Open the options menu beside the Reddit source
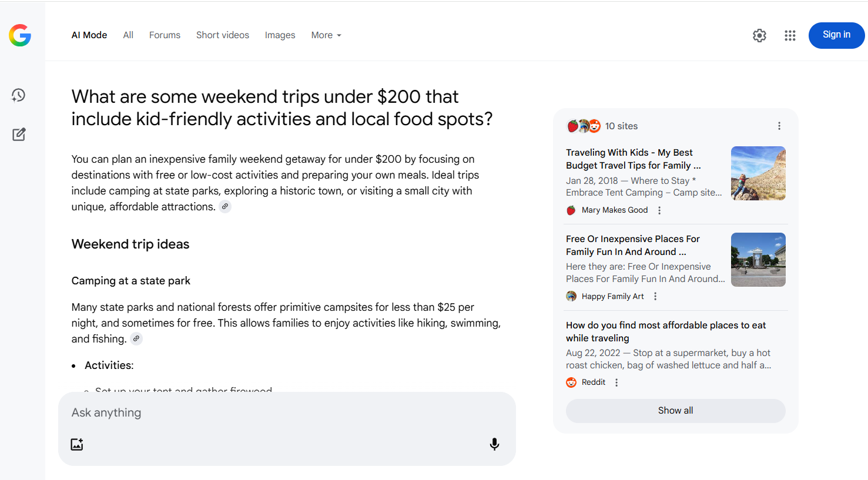The width and height of the screenshot is (868, 480). 616,382
